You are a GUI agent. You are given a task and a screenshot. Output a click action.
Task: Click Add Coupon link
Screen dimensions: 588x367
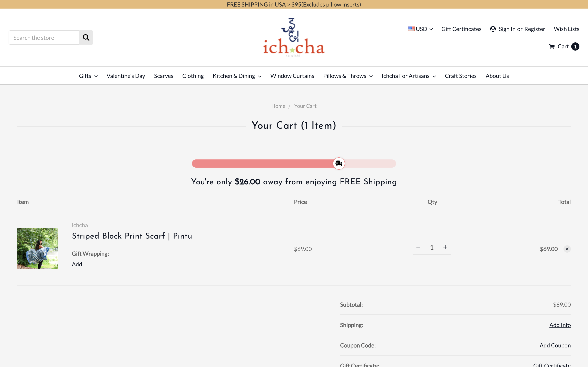555,345
